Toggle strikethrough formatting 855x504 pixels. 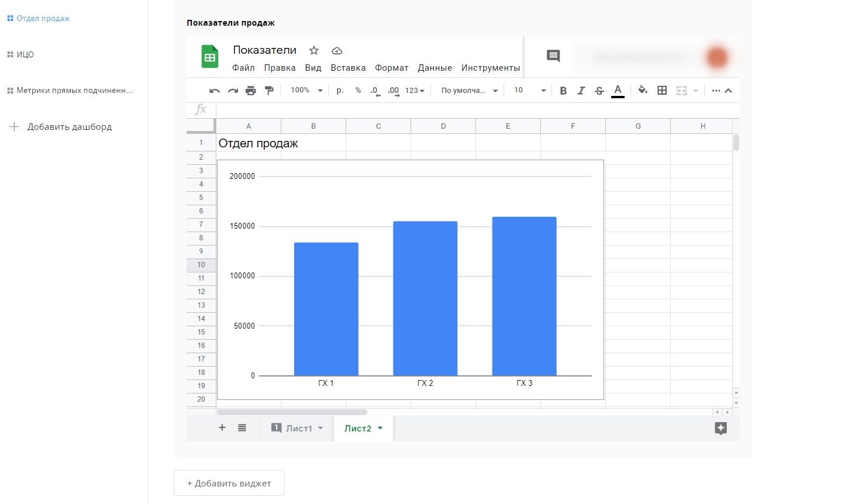599,91
